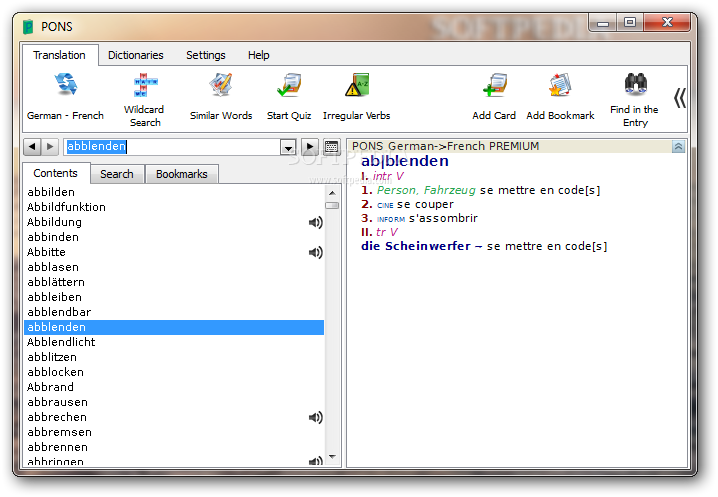Minimize the PONS window
718x497 pixels.
(603, 22)
